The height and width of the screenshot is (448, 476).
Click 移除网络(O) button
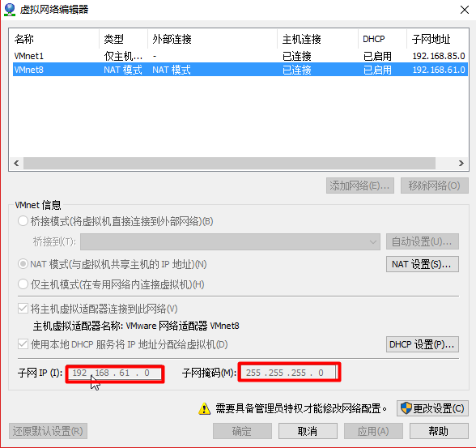(435, 186)
